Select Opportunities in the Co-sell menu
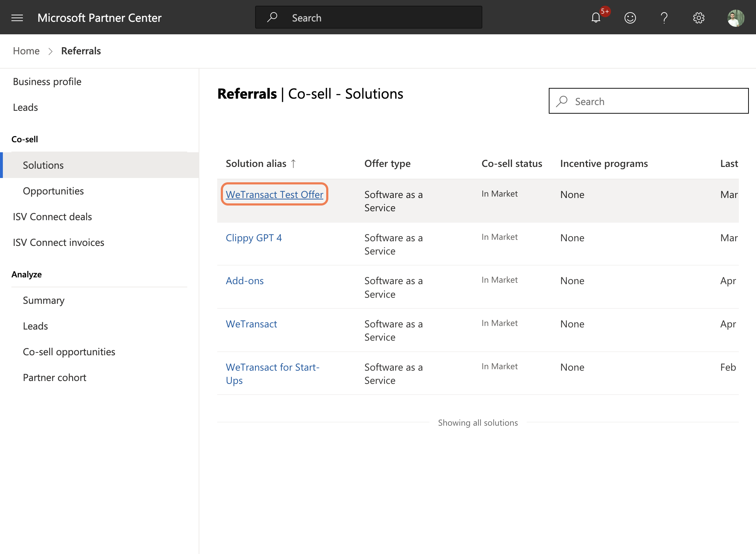 [x=53, y=191]
